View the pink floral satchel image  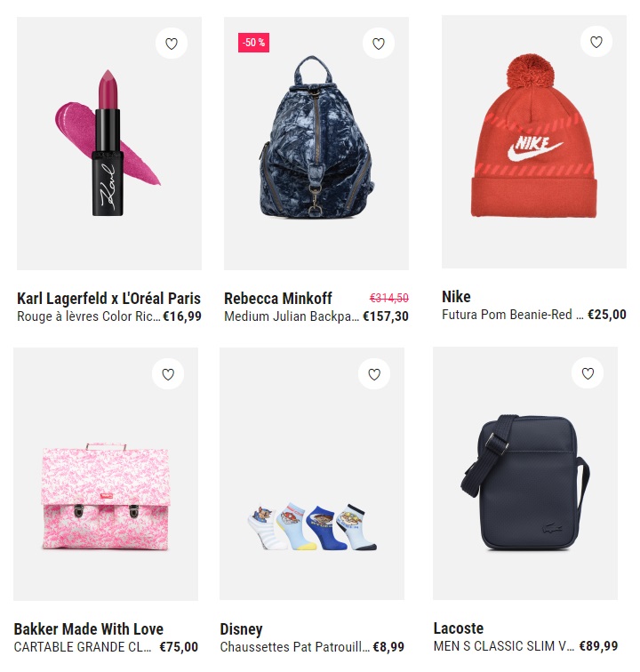coord(106,474)
